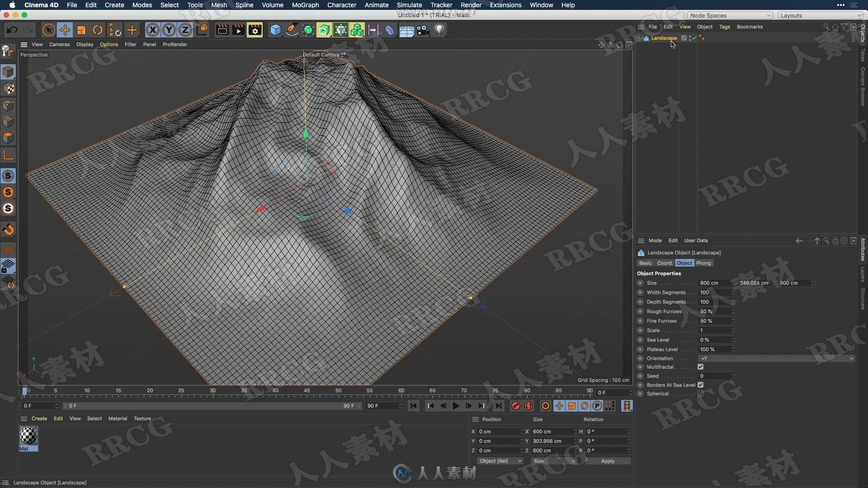Open Edit Render Settings
This screenshot has height=488, width=868.
[255, 30]
